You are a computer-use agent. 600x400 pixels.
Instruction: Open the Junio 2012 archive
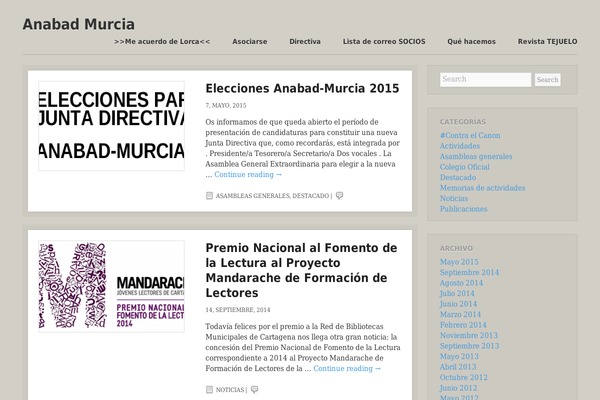pos(458,388)
